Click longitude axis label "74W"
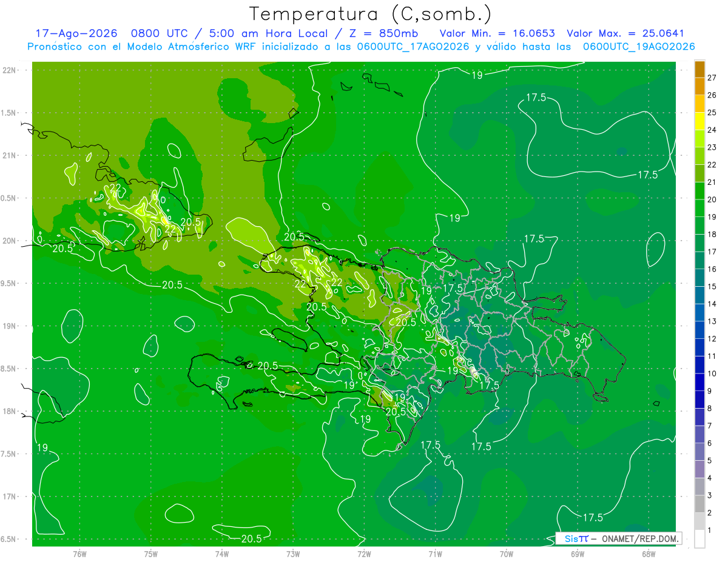The height and width of the screenshot is (562, 728). (222, 554)
